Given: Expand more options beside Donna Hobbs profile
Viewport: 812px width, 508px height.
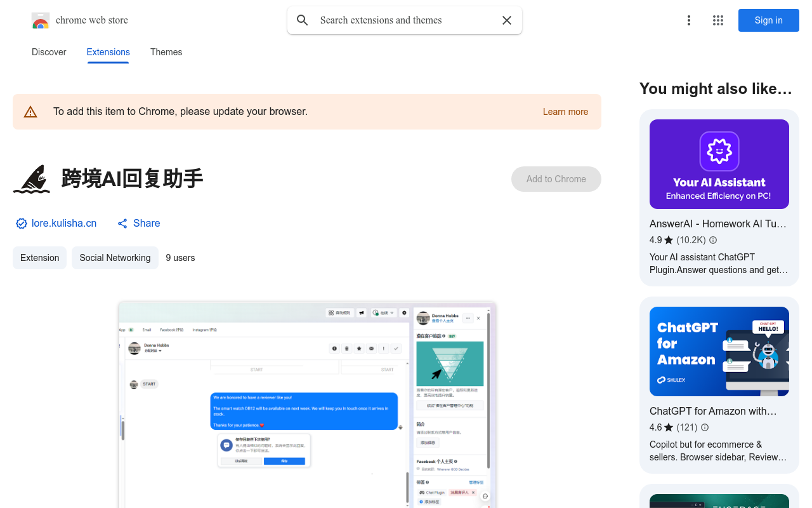Looking at the screenshot, I should point(468,318).
